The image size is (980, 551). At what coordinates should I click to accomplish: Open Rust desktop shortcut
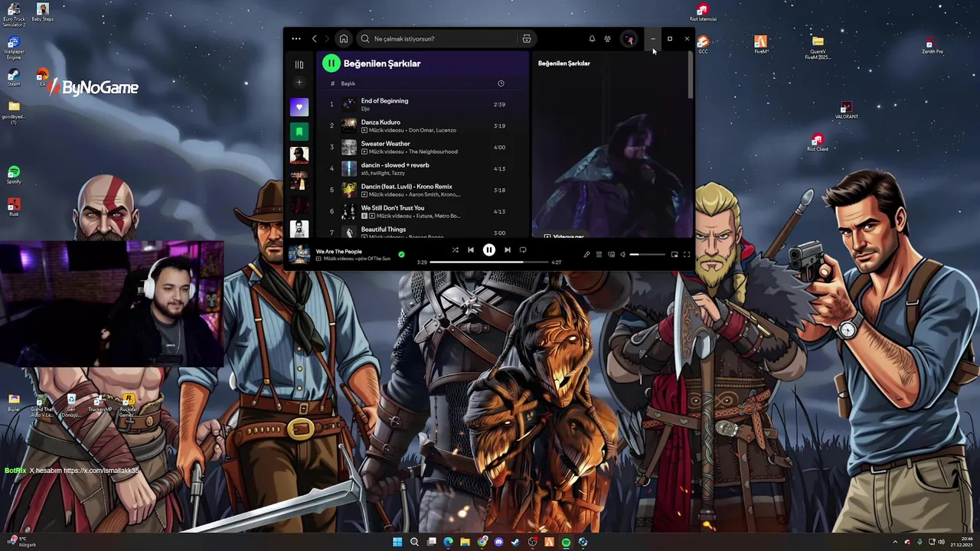pos(14,207)
